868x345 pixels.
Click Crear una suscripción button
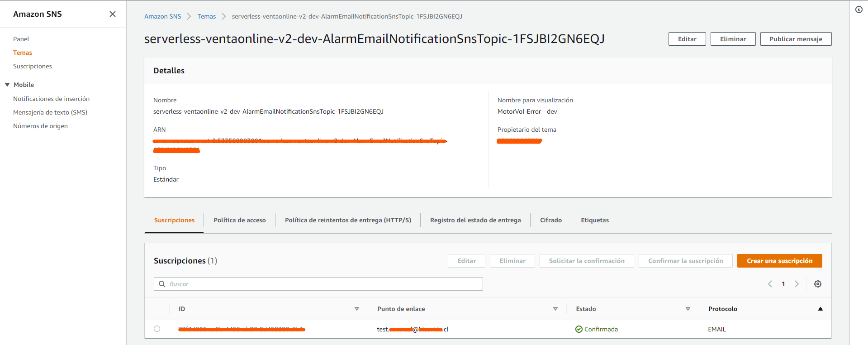pyautogui.click(x=779, y=261)
